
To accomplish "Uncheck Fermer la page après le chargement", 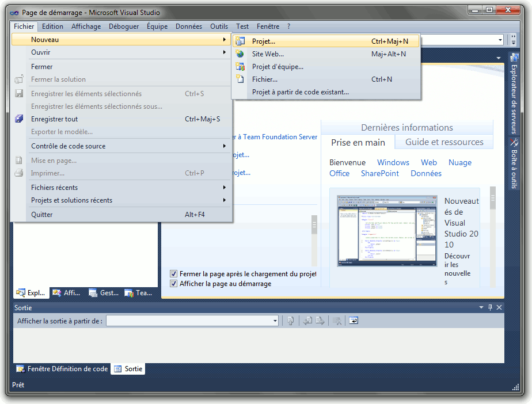I will tap(174, 273).
